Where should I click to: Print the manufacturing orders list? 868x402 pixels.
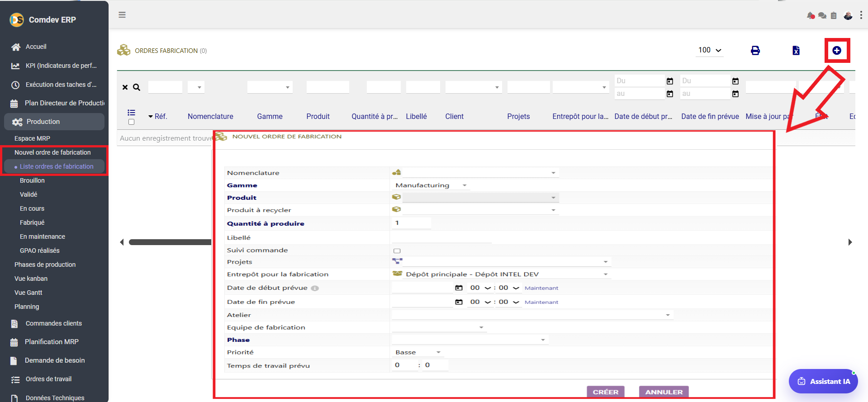click(x=755, y=50)
